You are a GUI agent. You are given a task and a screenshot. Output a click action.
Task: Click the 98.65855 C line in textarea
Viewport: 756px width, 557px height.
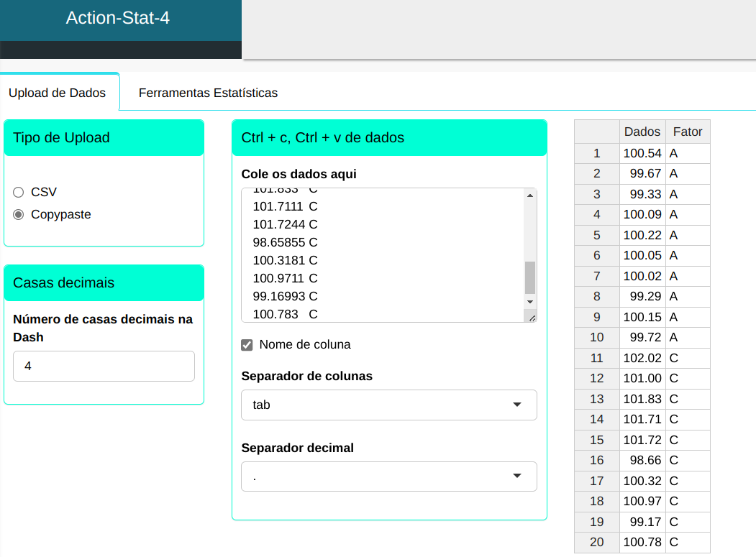285,242
